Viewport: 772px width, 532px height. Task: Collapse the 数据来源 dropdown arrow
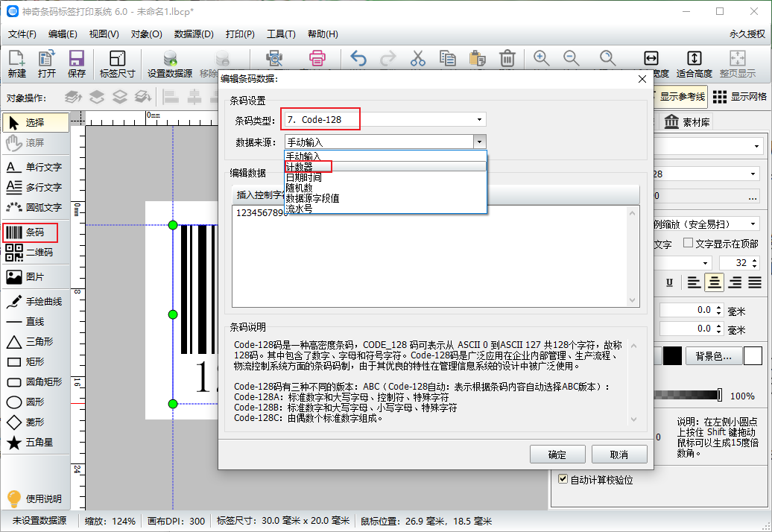(x=480, y=142)
